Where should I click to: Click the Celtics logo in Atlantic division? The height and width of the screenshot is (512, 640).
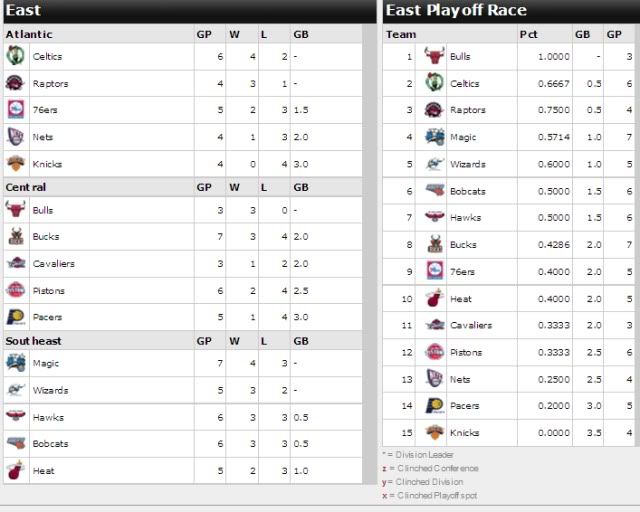[x=16, y=56]
